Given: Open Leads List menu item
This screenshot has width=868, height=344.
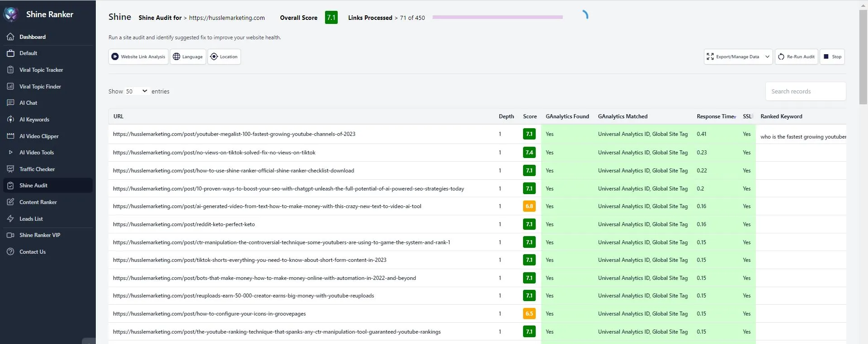Looking at the screenshot, I should pyautogui.click(x=31, y=219).
